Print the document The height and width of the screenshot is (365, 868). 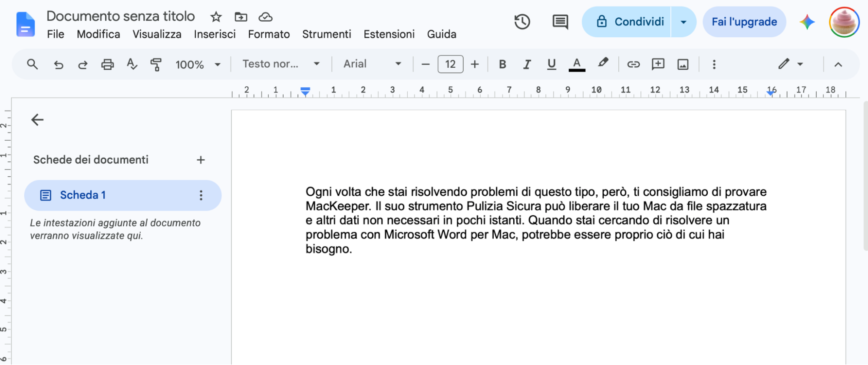coord(107,64)
